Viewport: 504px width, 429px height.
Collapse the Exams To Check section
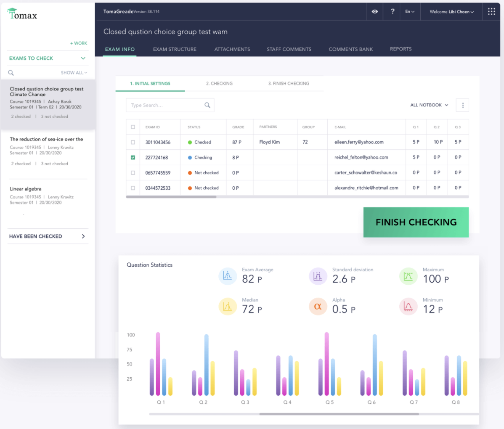coord(83,58)
